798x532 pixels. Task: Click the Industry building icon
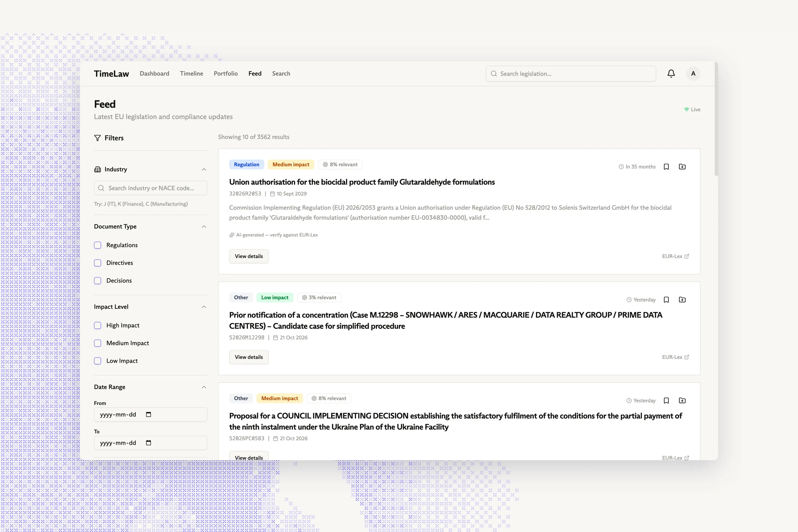pos(97,169)
